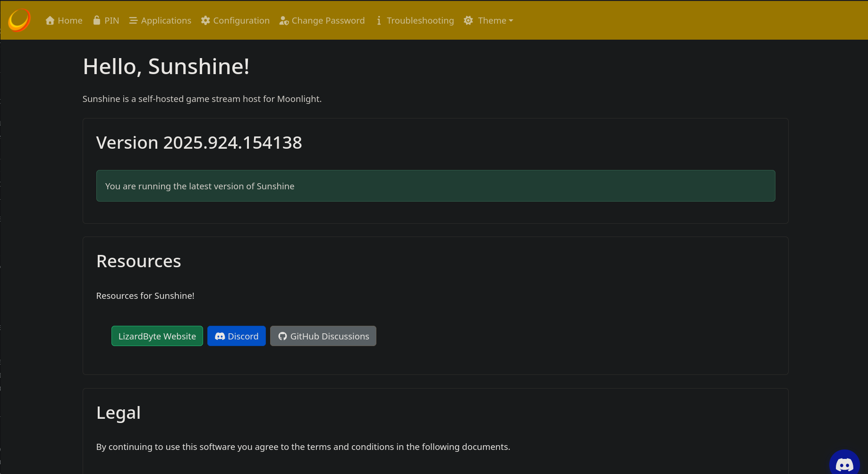868x474 pixels.
Task: Open the Theme dropdown
Action: click(489, 20)
